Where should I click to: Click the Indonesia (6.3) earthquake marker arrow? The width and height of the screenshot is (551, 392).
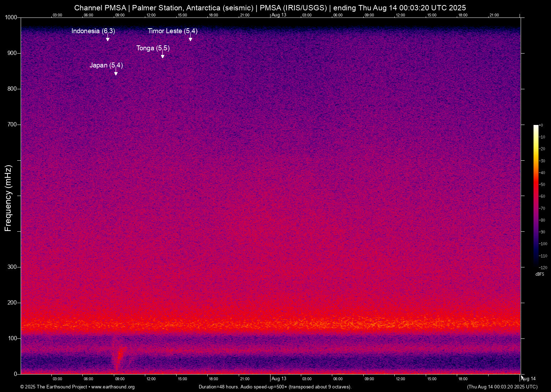pyautogui.click(x=108, y=38)
